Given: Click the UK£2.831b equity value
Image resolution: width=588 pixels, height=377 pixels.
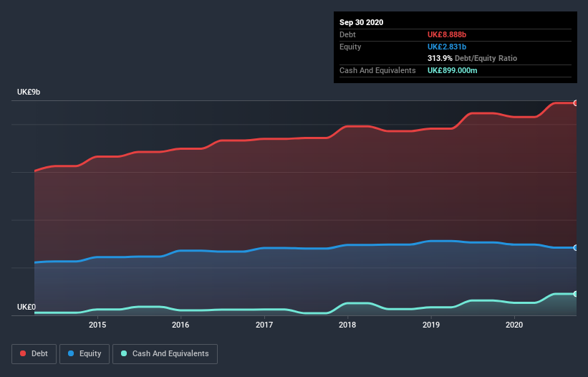Looking at the screenshot, I should click(447, 47).
